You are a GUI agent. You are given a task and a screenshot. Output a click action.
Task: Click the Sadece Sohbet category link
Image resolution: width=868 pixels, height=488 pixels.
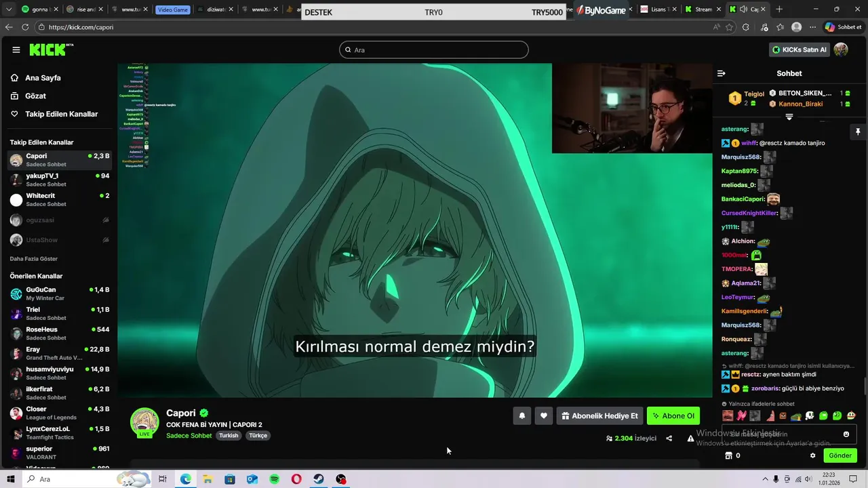(189, 436)
